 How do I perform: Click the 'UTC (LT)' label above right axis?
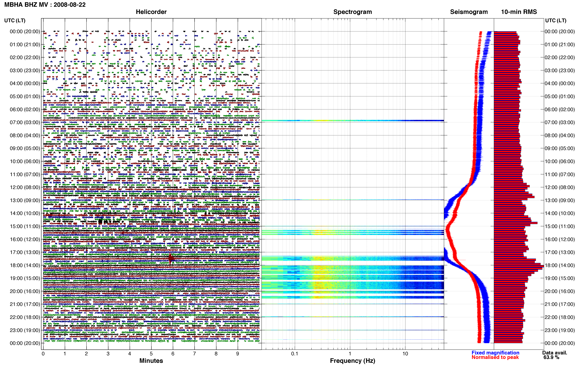click(x=556, y=20)
